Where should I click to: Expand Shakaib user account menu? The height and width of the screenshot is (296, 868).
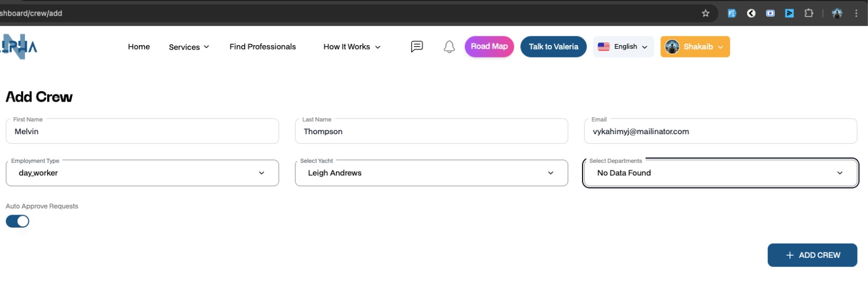695,47
